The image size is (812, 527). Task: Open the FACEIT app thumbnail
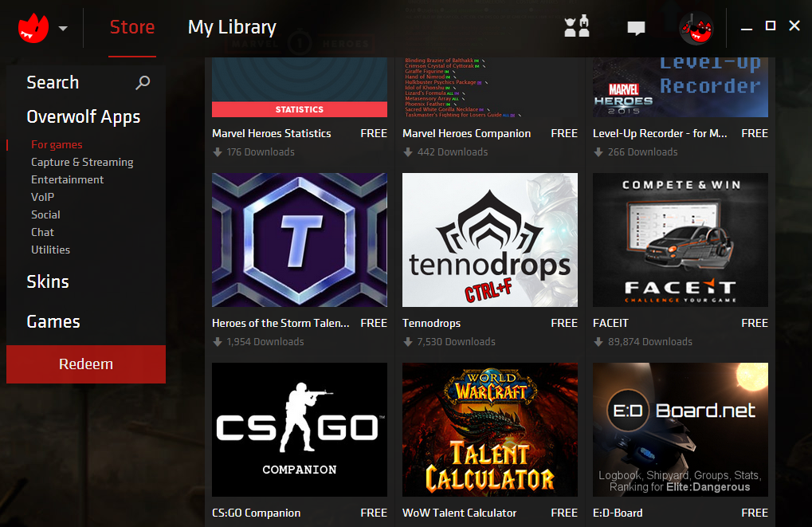(681, 240)
